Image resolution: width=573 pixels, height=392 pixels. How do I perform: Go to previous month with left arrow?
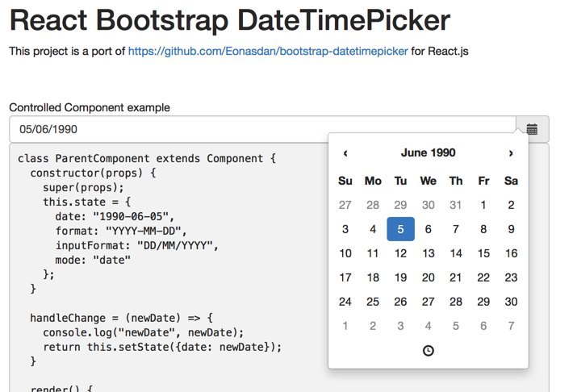click(x=345, y=153)
